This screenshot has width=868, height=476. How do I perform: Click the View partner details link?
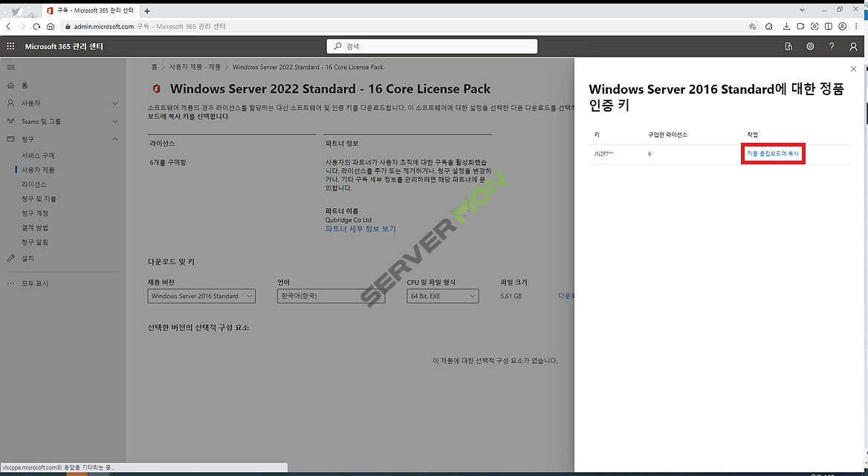[x=360, y=229]
